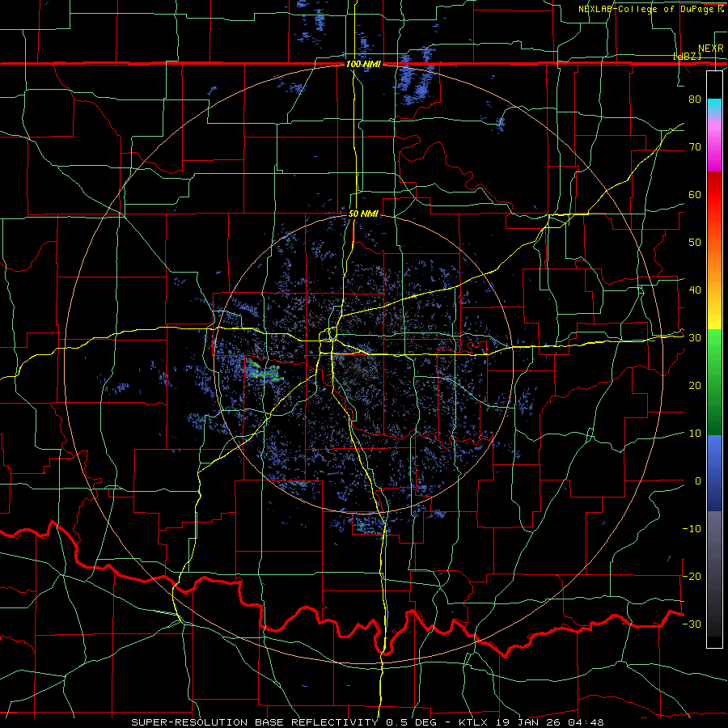Click the 50 NMI range ring label
The image size is (728, 728).
pyautogui.click(x=363, y=214)
